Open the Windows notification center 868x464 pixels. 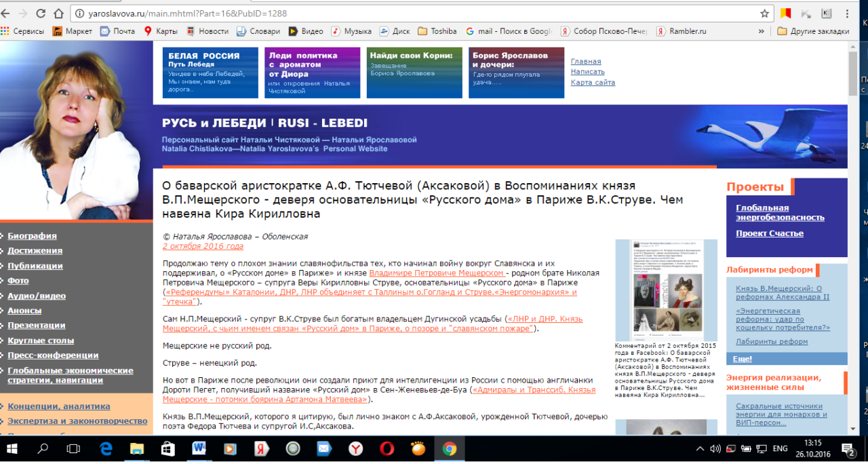click(x=850, y=449)
